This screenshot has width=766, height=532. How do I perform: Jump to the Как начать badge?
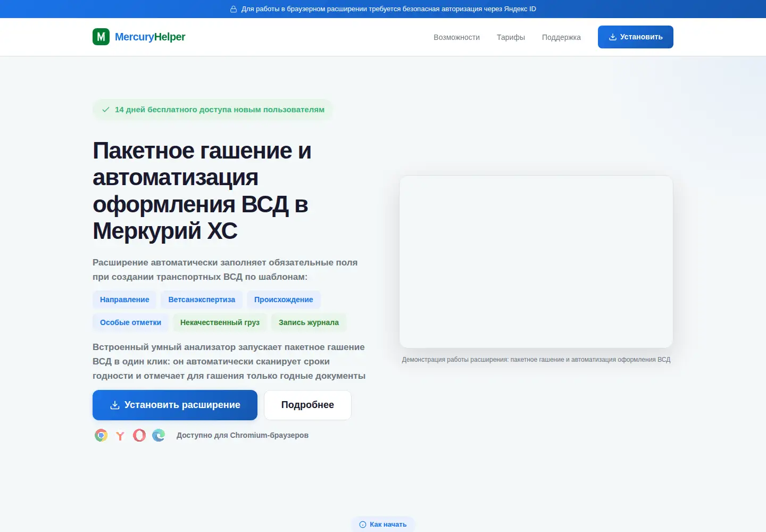click(383, 524)
